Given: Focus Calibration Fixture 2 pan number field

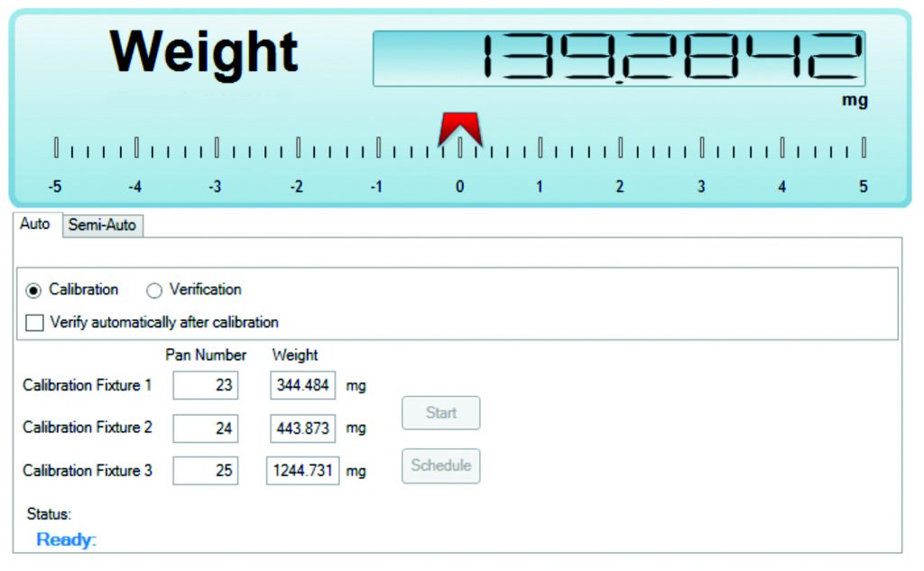Looking at the screenshot, I should pos(206,428).
